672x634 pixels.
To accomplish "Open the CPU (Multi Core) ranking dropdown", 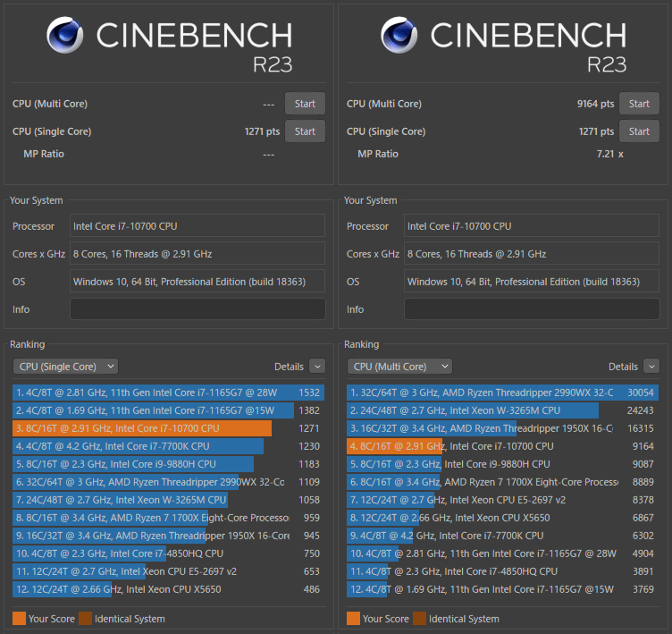I will 399,367.
